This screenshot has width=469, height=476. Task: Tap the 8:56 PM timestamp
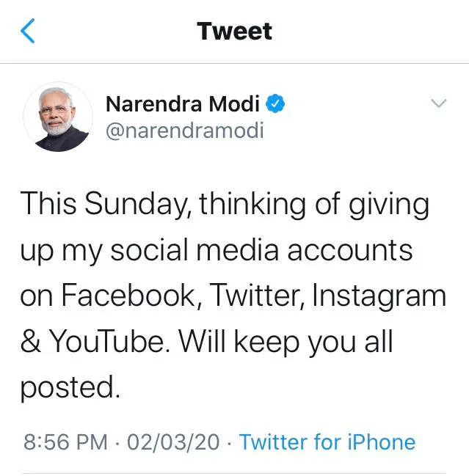[x=65, y=442]
